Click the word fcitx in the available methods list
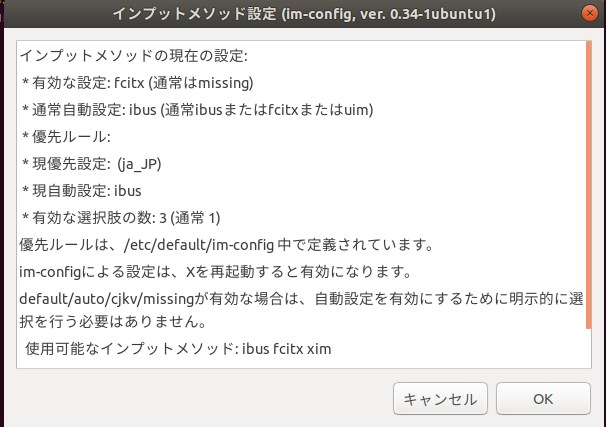The height and width of the screenshot is (427, 606). [x=288, y=349]
